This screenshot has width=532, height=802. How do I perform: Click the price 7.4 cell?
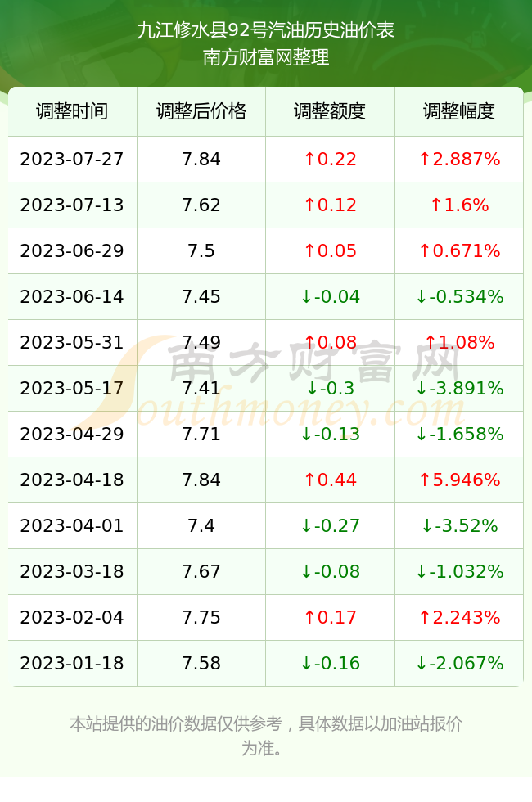[201, 525]
